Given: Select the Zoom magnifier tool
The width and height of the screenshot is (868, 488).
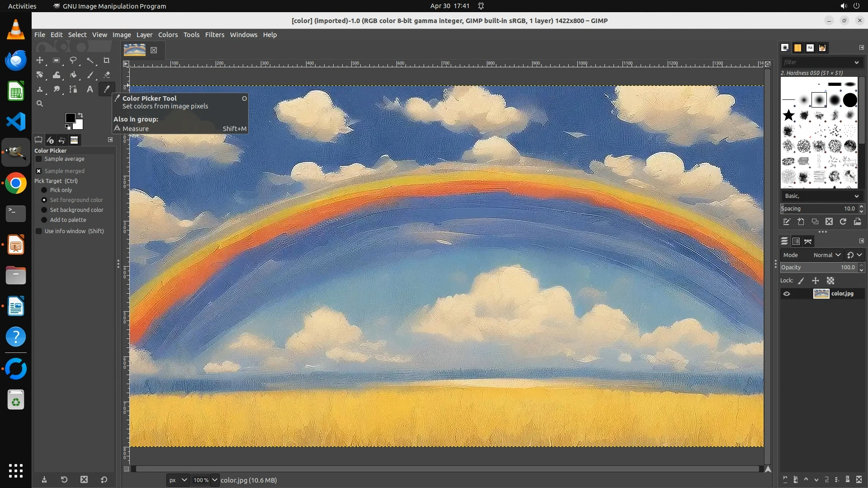Looking at the screenshot, I should coord(40,103).
